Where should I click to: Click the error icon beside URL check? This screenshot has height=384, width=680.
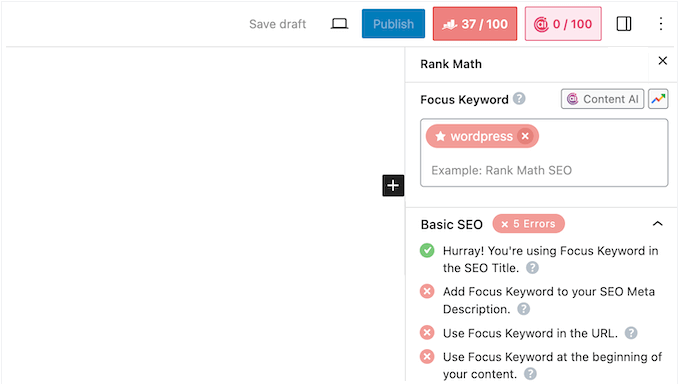427,333
